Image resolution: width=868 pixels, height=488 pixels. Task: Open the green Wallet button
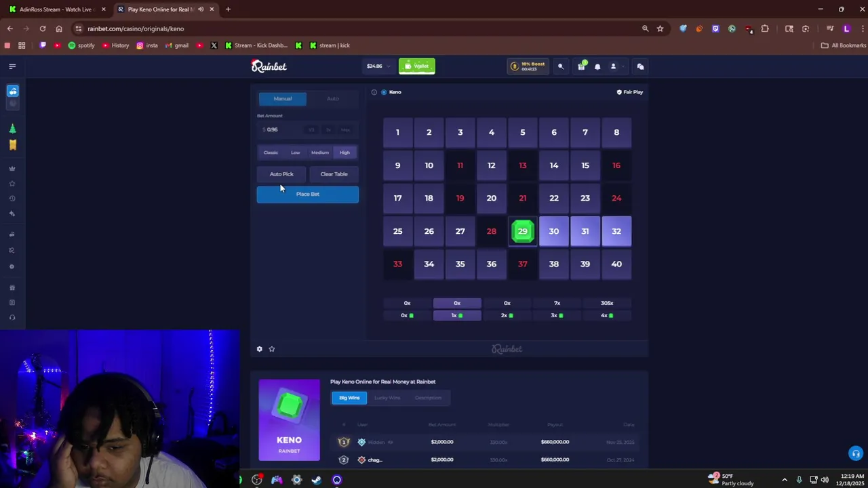(x=417, y=66)
